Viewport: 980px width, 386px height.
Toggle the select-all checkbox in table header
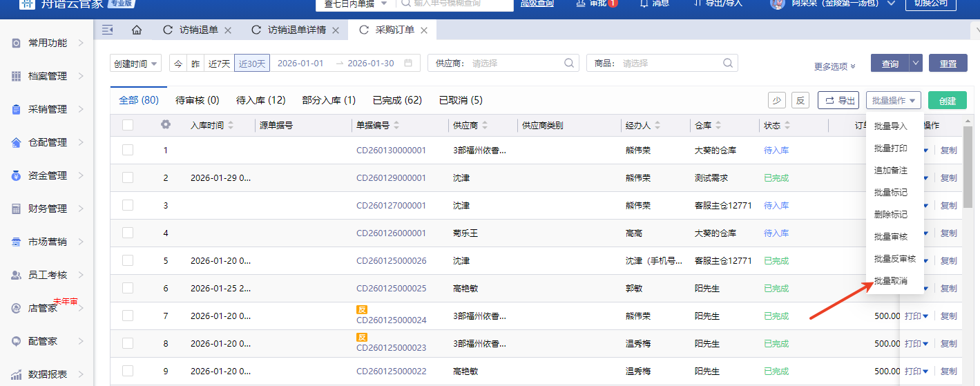(128, 125)
